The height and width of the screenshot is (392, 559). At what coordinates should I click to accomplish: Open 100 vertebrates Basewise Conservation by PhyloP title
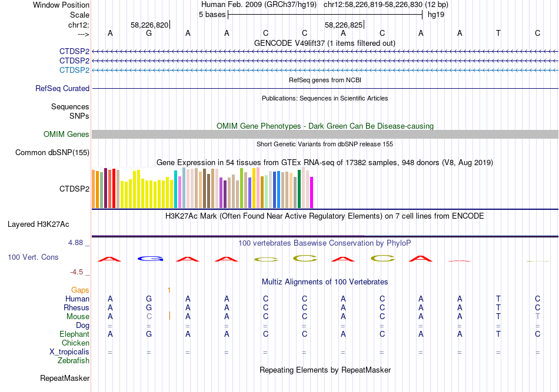325,243
